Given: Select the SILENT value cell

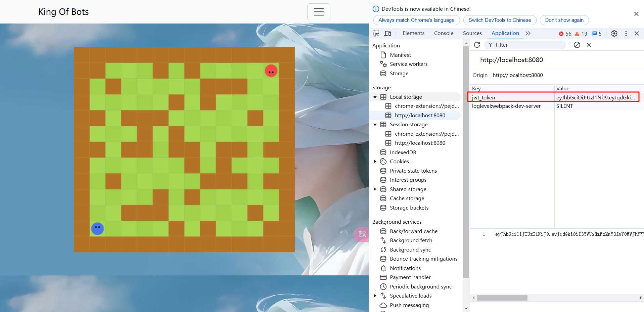Looking at the screenshot, I should pos(599,106).
